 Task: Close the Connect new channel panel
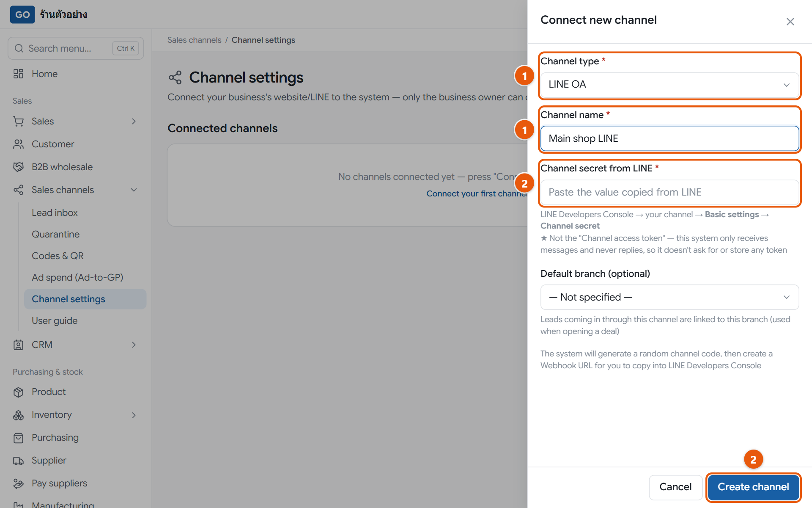point(790,22)
